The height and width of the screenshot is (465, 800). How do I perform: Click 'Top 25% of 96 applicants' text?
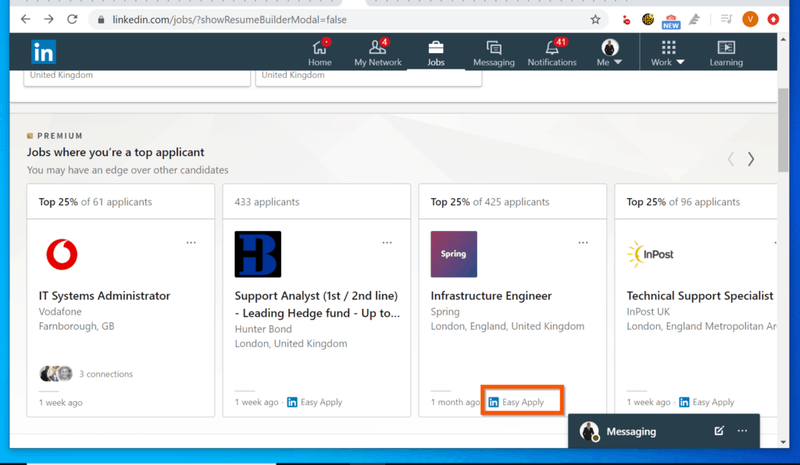tap(683, 202)
